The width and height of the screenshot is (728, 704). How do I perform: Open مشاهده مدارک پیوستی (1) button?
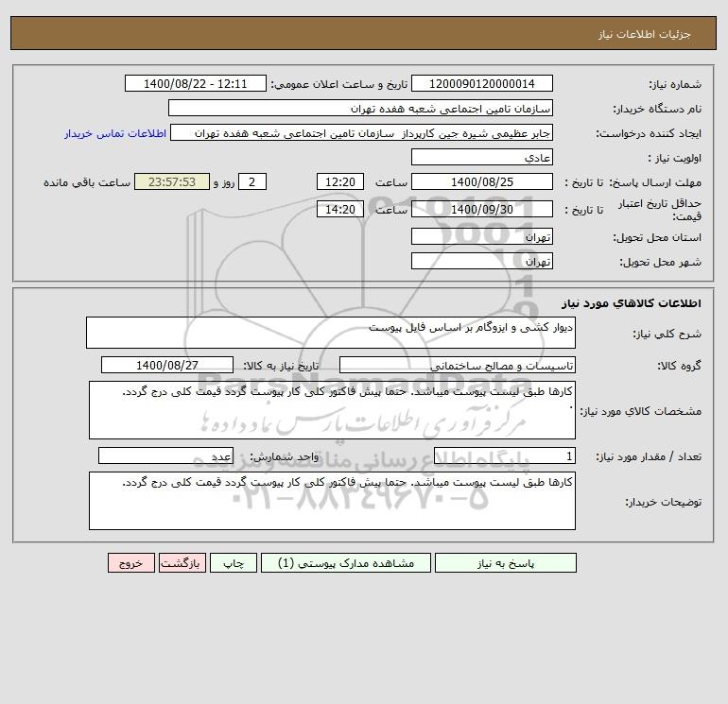(346, 563)
